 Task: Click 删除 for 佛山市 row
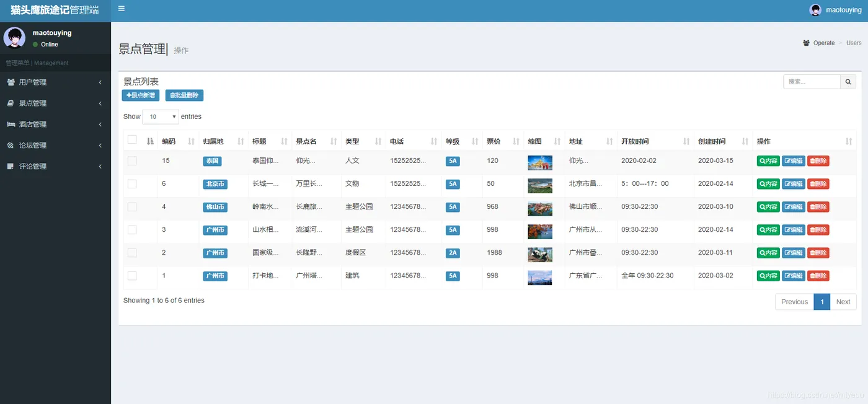coord(818,207)
